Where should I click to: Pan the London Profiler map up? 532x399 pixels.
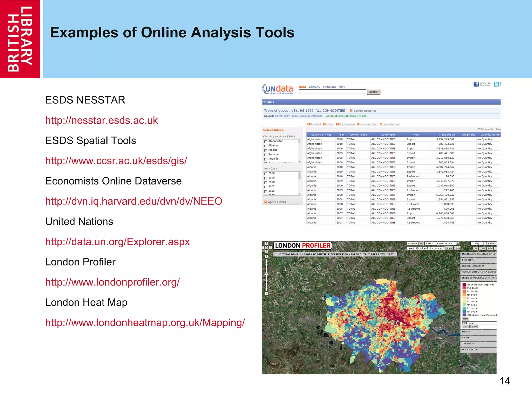(x=267, y=243)
